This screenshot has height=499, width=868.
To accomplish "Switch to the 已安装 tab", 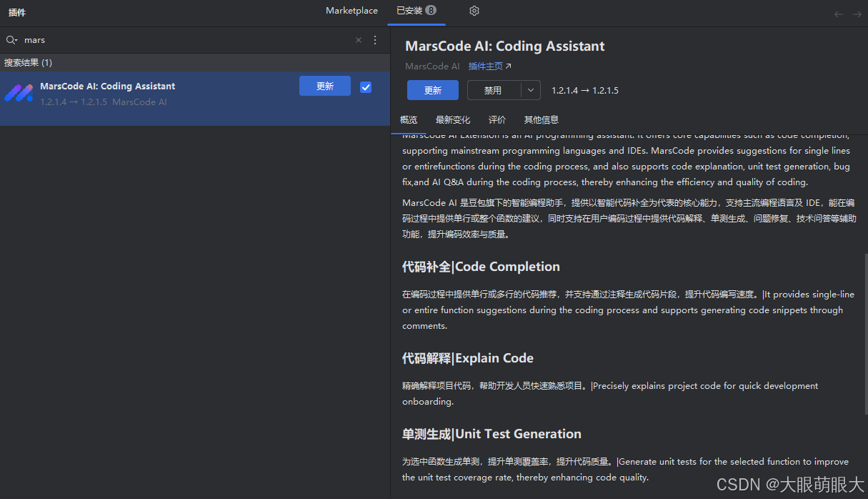I will click(416, 11).
